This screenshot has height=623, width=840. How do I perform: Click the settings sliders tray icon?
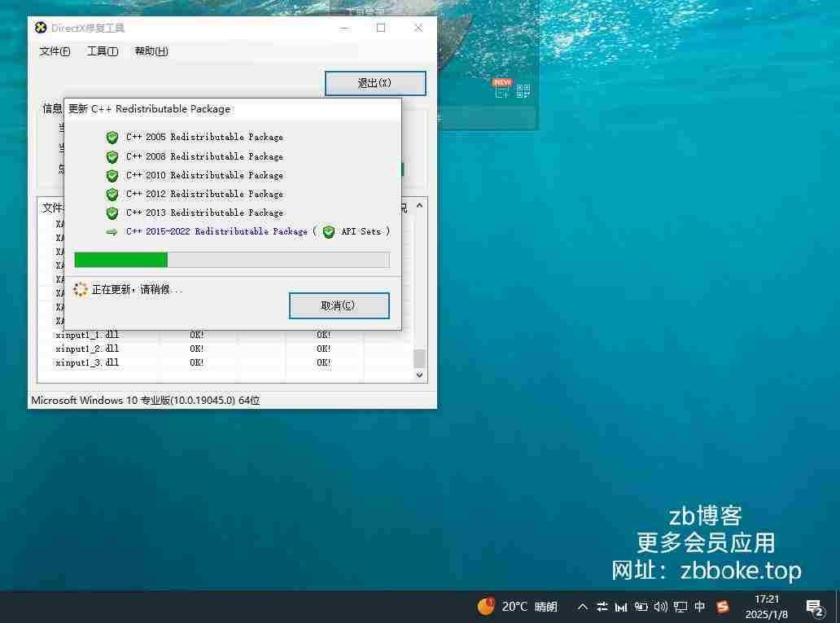coord(602,607)
